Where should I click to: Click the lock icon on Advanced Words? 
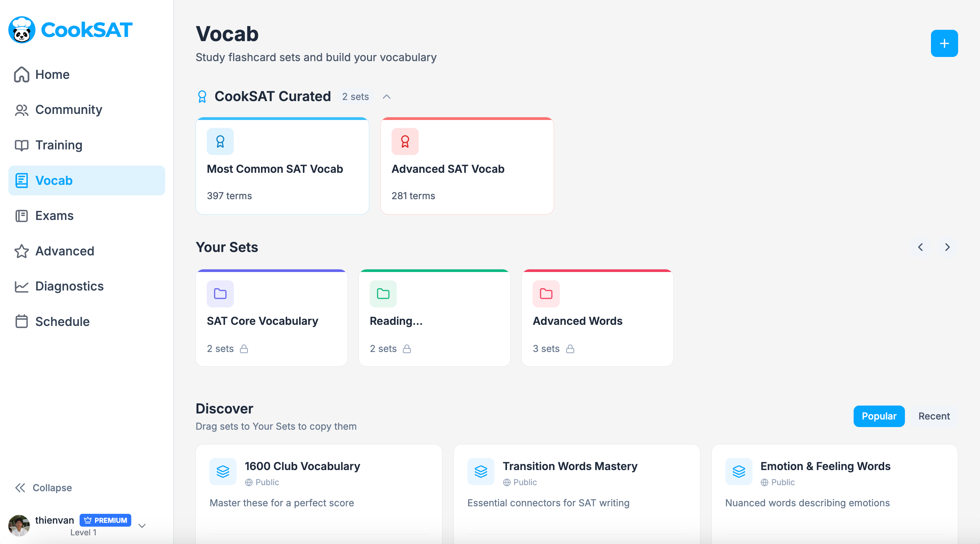570,349
